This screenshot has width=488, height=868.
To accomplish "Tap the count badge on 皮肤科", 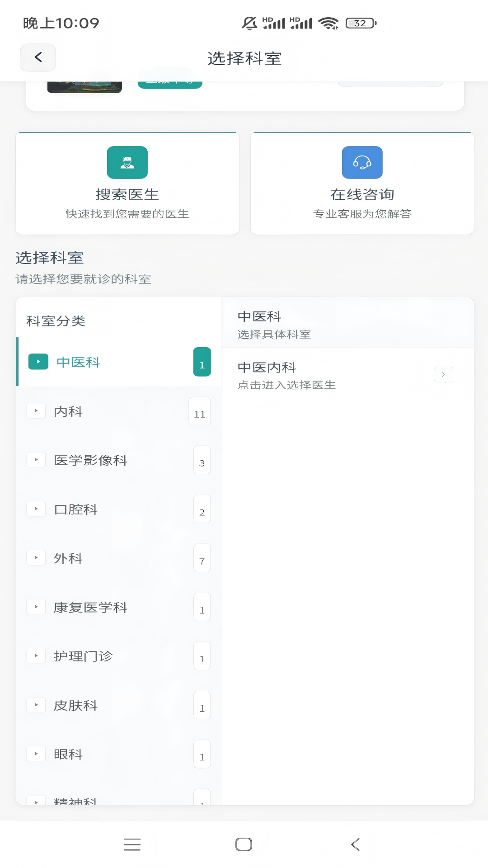I will tap(202, 705).
